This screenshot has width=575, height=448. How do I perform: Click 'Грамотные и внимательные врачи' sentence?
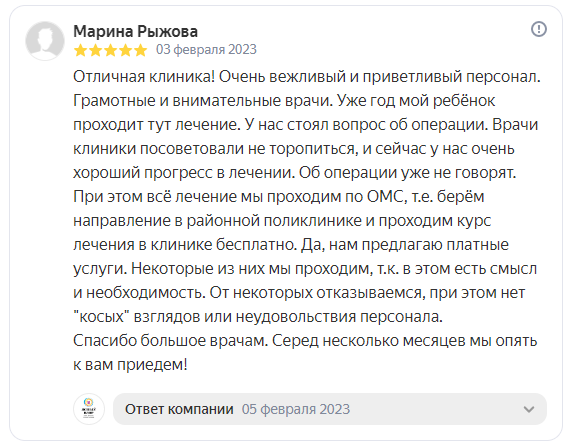tap(202, 101)
